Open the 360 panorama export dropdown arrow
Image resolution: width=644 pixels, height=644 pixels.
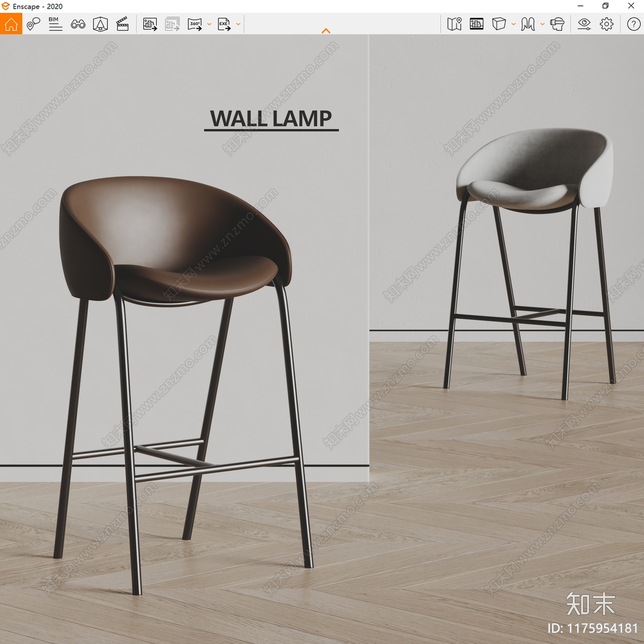[x=209, y=24]
